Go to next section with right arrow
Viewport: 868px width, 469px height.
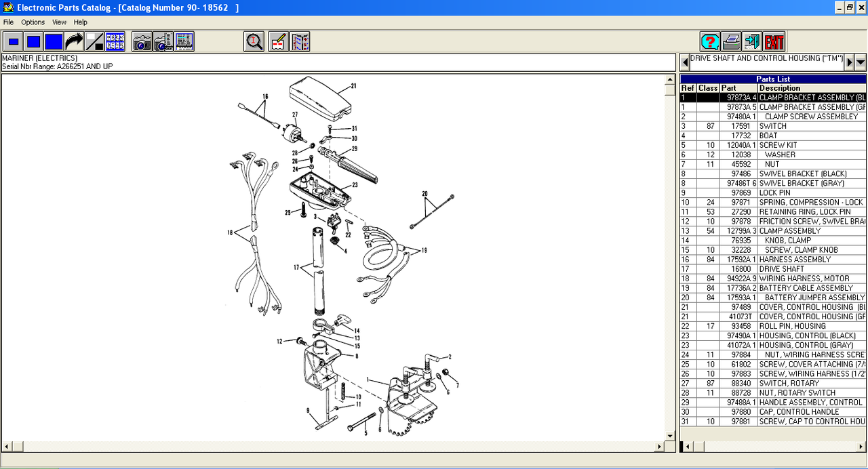[849, 62]
